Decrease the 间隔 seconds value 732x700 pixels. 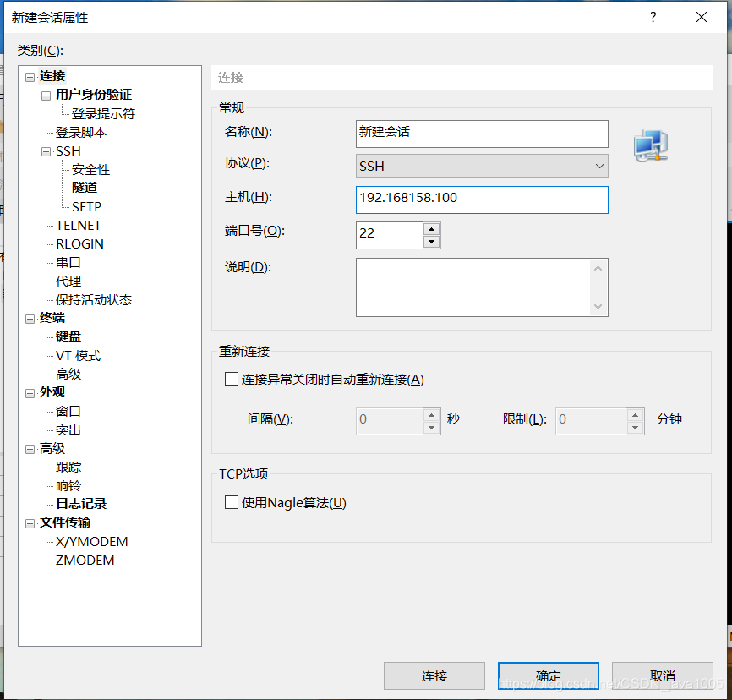click(x=432, y=427)
